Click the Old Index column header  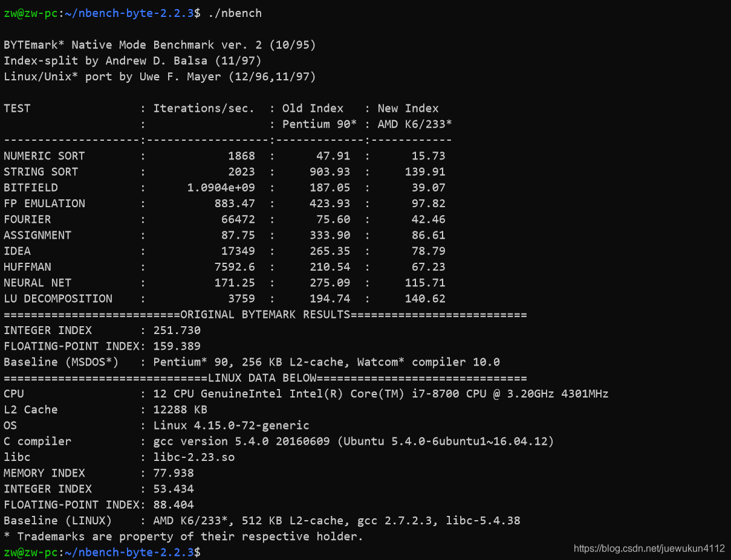tap(313, 109)
